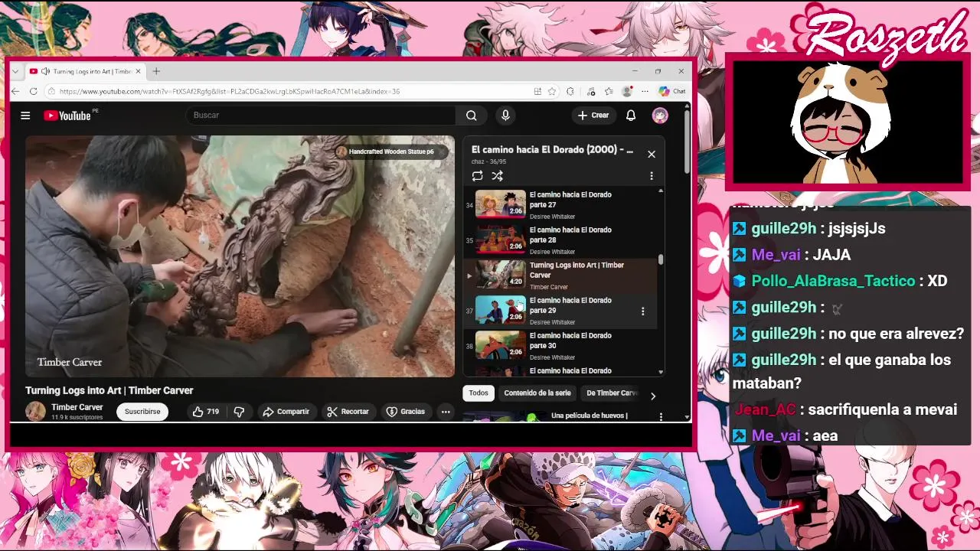Open the notifications bell

(631, 116)
